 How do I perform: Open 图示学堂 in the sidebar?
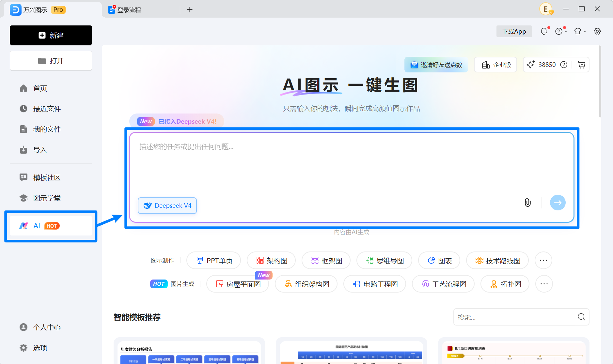tap(51, 198)
